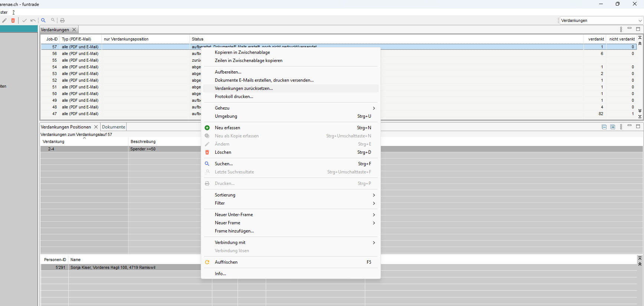Image resolution: width=644 pixels, height=306 pixels.
Task: Collapse all with the minus frames icon
Action: tap(604, 127)
